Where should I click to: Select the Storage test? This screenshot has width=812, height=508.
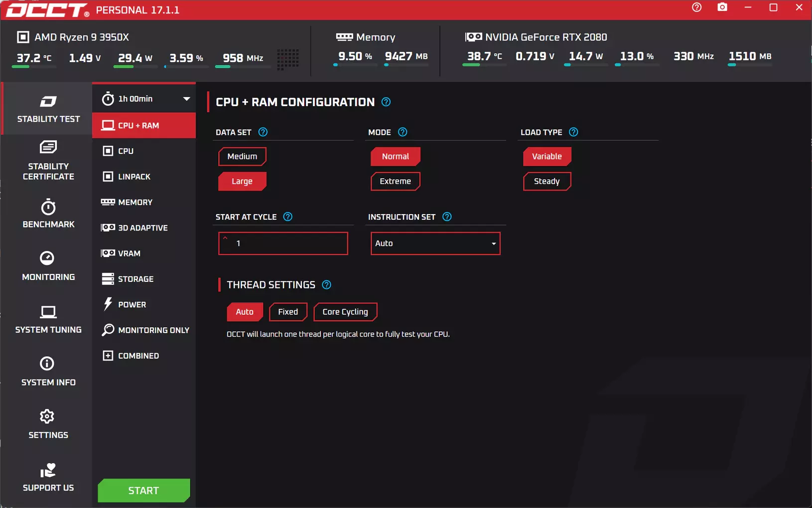144,279
